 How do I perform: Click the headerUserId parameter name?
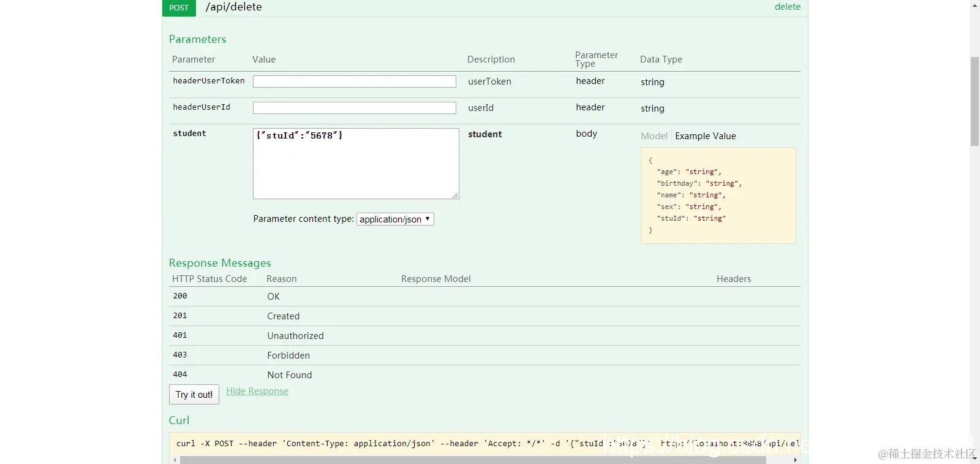click(x=202, y=107)
